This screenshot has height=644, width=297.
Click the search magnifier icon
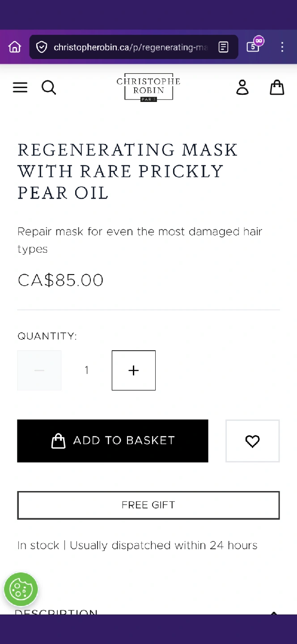(49, 87)
